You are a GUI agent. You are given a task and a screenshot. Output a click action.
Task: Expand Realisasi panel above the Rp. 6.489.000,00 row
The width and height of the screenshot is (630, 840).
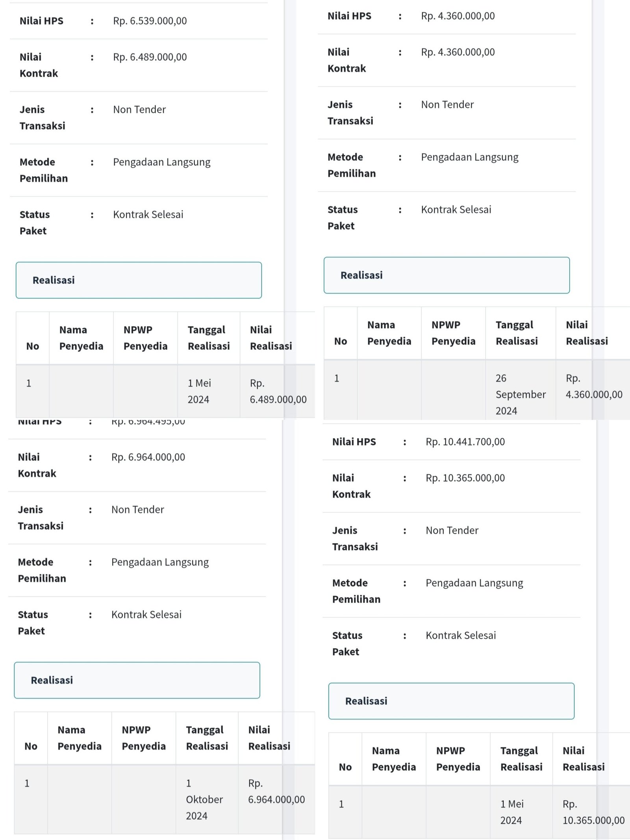pos(139,280)
